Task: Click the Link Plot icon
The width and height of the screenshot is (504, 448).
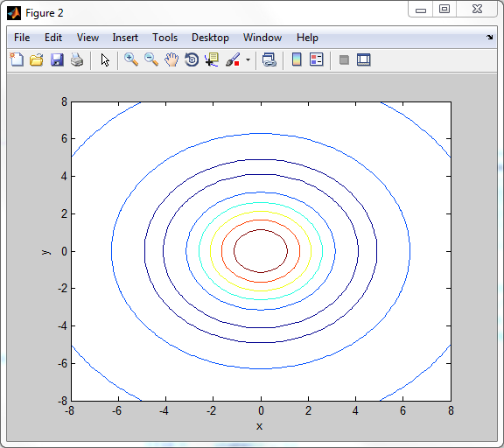Action: [x=269, y=59]
